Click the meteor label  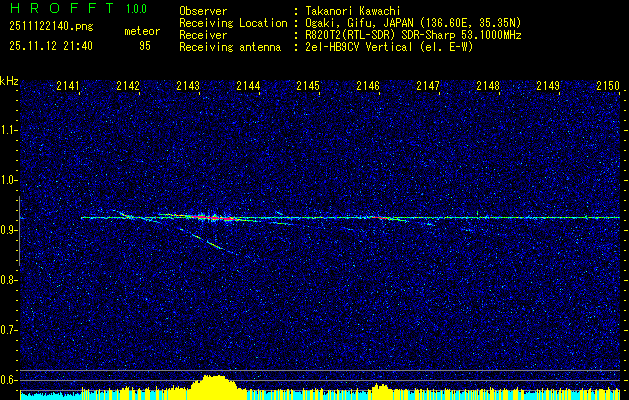pyautogui.click(x=142, y=31)
